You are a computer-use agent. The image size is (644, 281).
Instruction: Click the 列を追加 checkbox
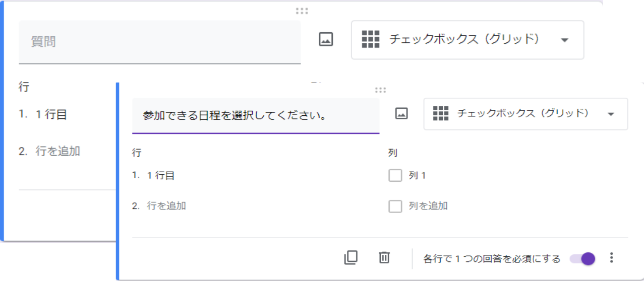(395, 206)
